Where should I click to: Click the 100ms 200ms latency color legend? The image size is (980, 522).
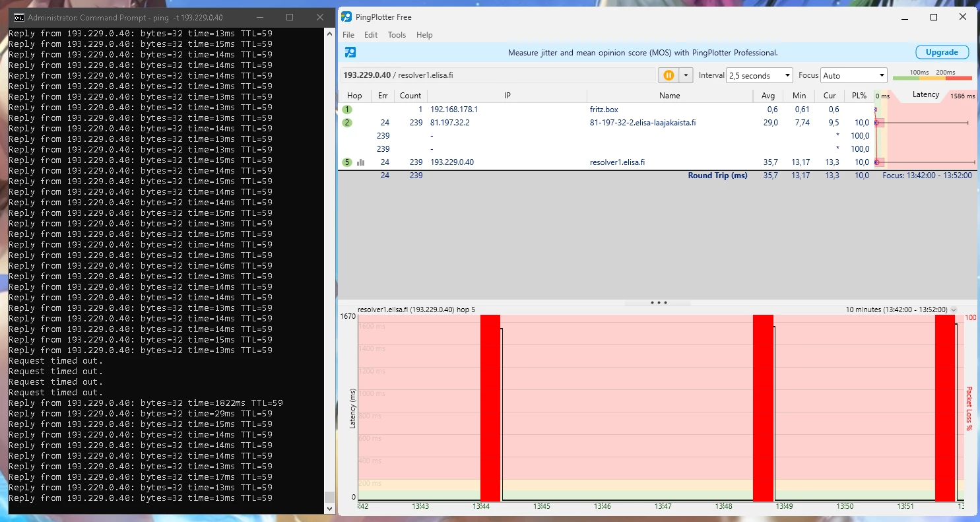[x=932, y=75]
